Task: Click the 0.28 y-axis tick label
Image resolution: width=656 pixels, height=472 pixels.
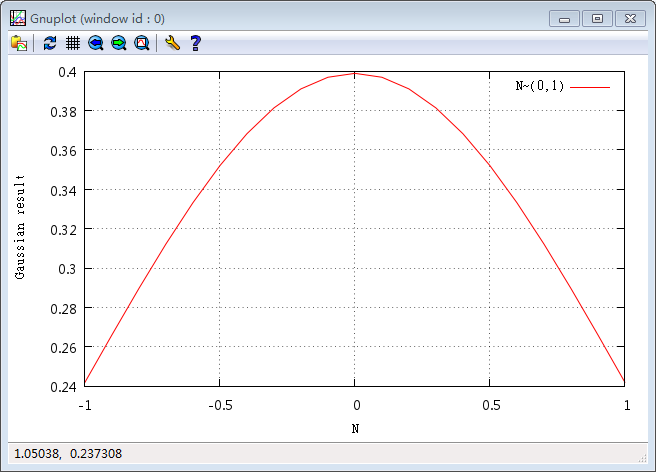Action: pyautogui.click(x=64, y=309)
